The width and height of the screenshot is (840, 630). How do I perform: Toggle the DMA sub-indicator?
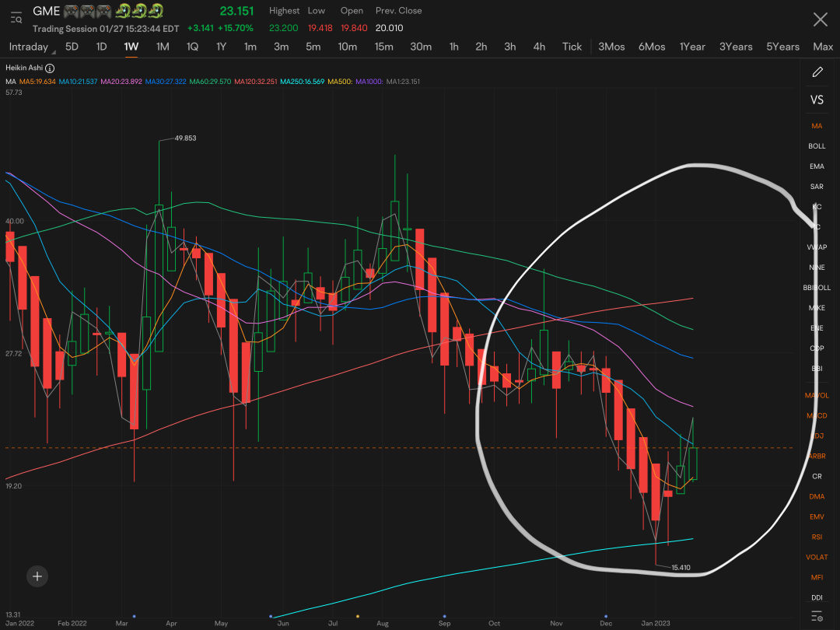[x=817, y=496]
